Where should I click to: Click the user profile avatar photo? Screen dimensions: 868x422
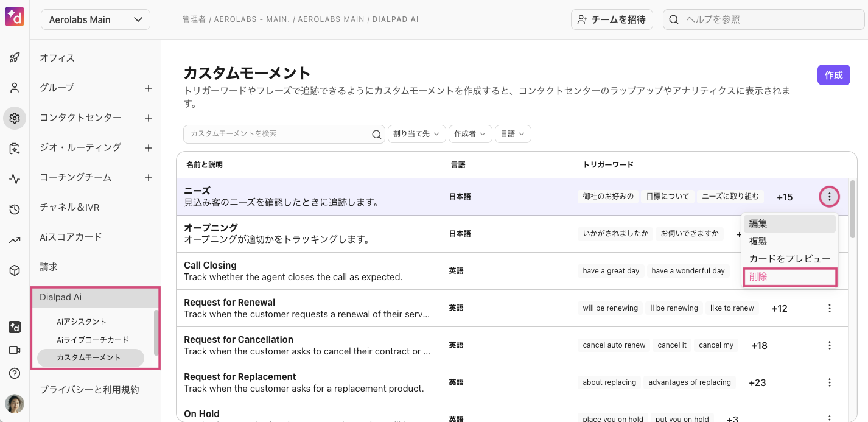[x=15, y=403]
